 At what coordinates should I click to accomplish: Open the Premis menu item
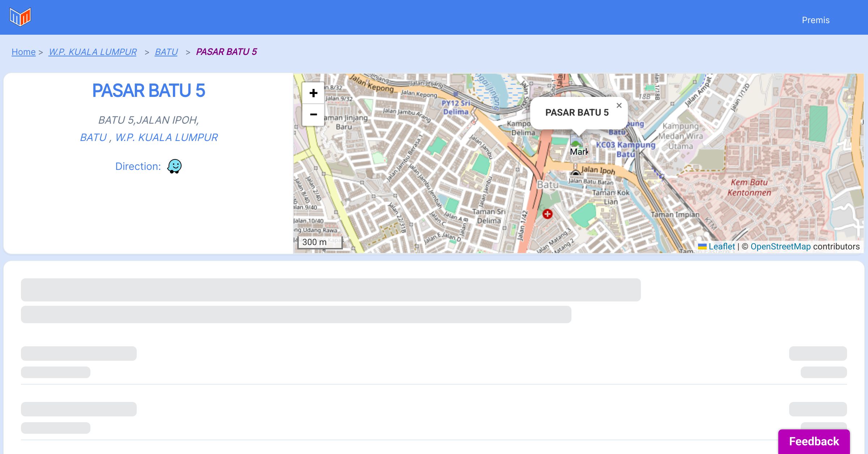[816, 20]
